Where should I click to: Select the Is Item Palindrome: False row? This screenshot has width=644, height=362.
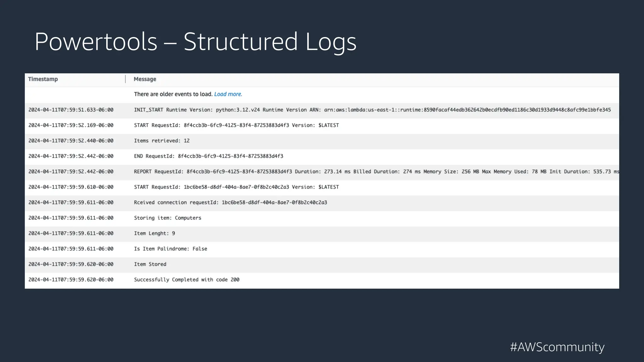pos(170,249)
